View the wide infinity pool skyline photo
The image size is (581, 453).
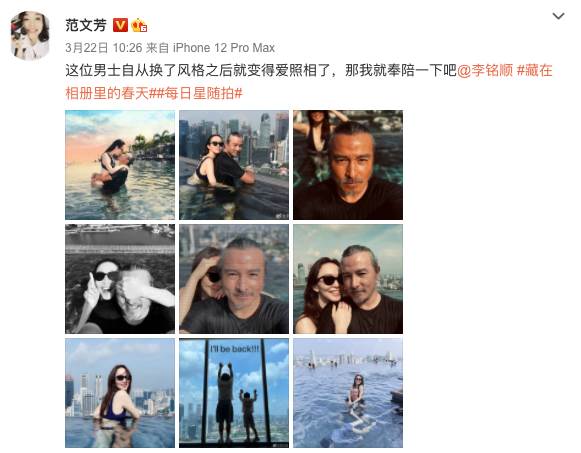(348, 393)
